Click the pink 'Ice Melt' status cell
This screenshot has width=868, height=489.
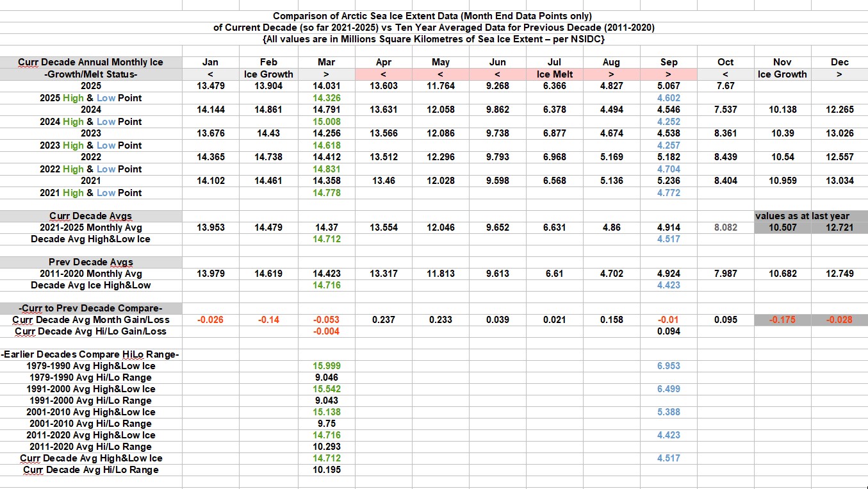pyautogui.click(x=554, y=74)
